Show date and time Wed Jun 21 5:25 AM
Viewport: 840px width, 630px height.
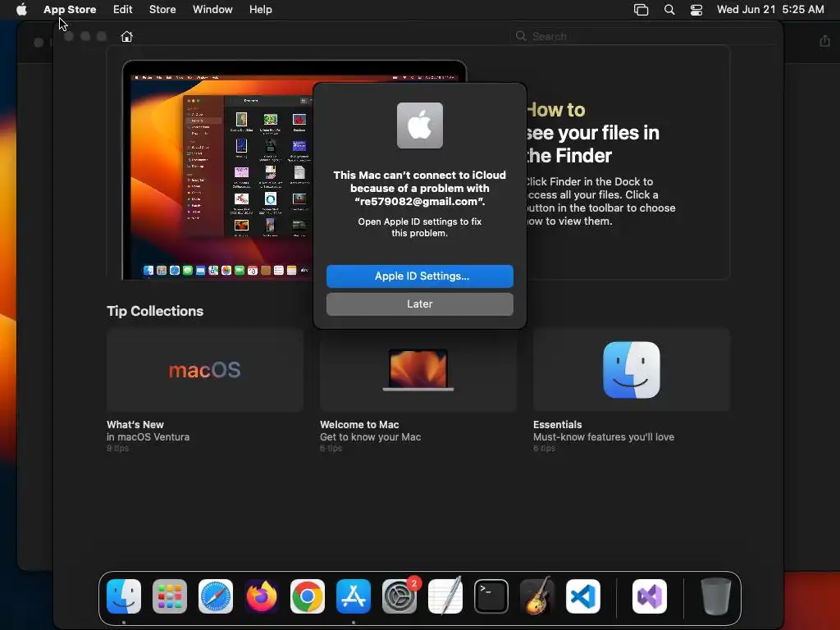[x=770, y=9]
